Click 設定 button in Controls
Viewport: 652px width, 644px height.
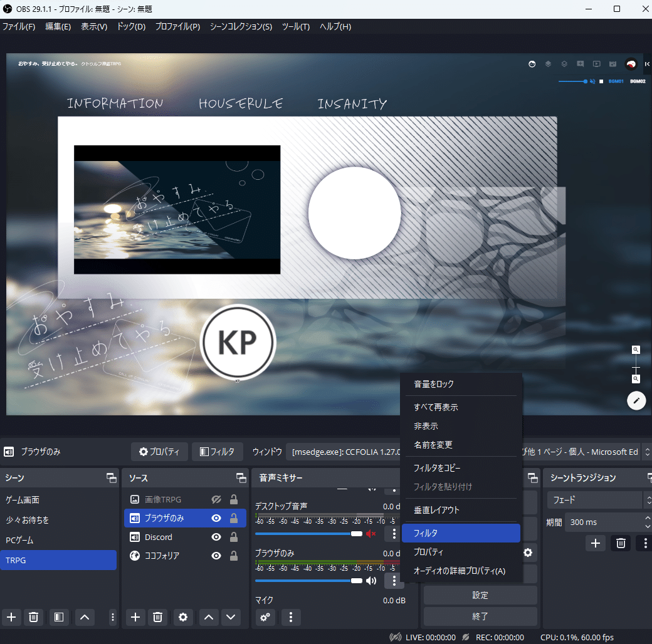pos(480,595)
